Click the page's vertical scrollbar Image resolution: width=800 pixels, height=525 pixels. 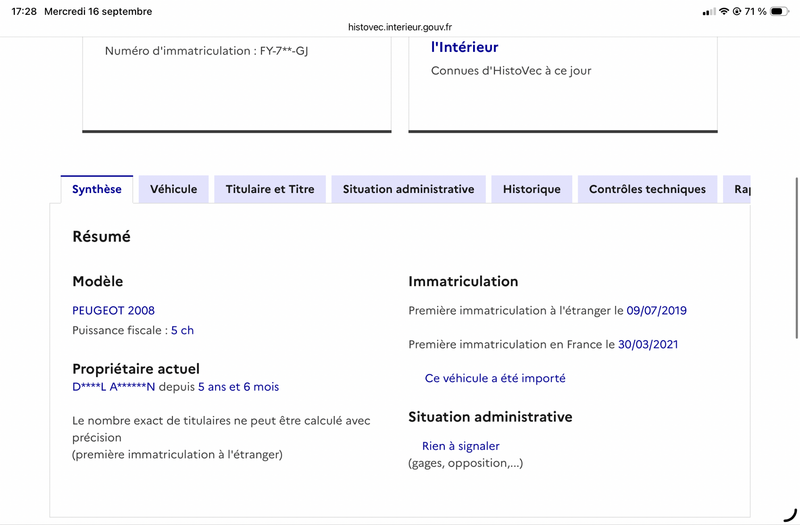click(x=796, y=258)
